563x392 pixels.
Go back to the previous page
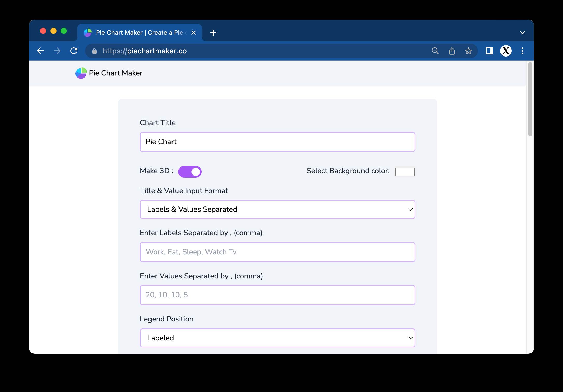(40, 51)
